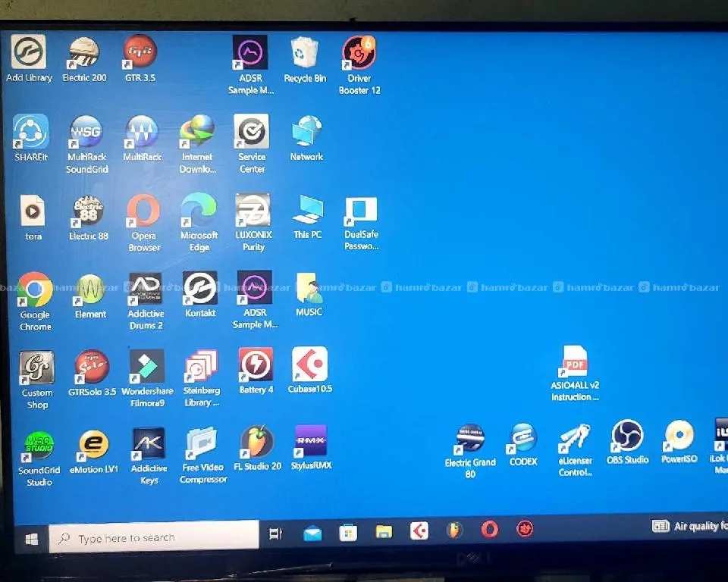Open Driver Booster from the taskbar

[525, 529]
